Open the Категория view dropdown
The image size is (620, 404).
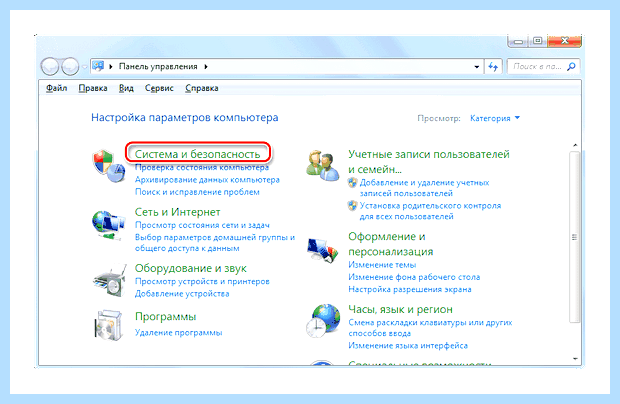pyautogui.click(x=495, y=118)
